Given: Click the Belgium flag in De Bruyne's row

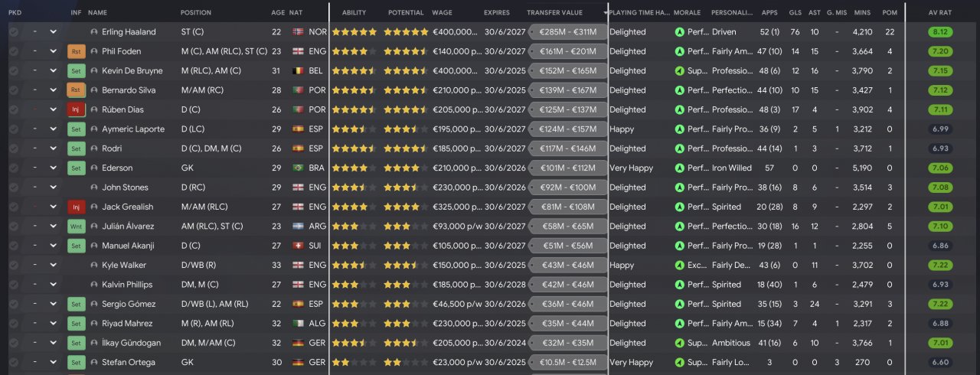Looking at the screenshot, I should point(298,71).
